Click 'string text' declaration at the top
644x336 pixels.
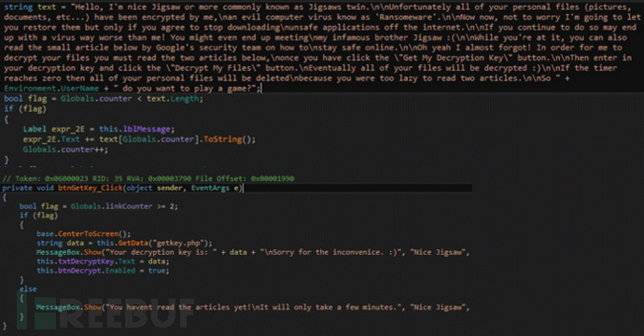pos(31,7)
